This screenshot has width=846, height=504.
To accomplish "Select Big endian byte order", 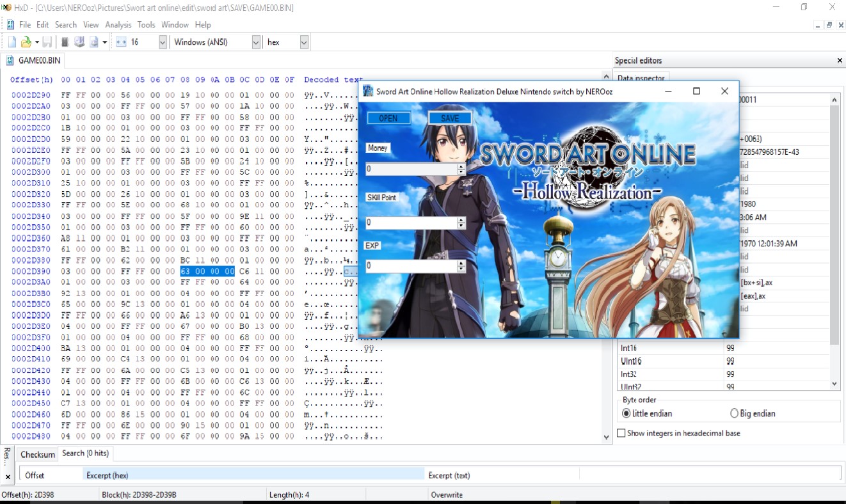I will [753, 414].
